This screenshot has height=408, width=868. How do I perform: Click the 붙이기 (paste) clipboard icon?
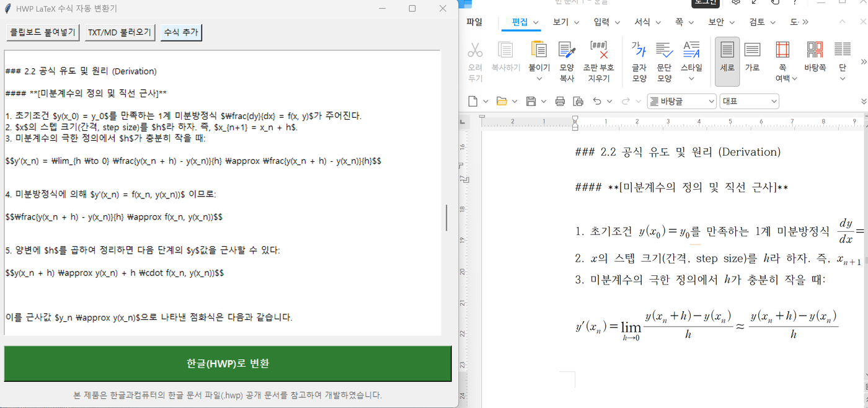coord(539,50)
